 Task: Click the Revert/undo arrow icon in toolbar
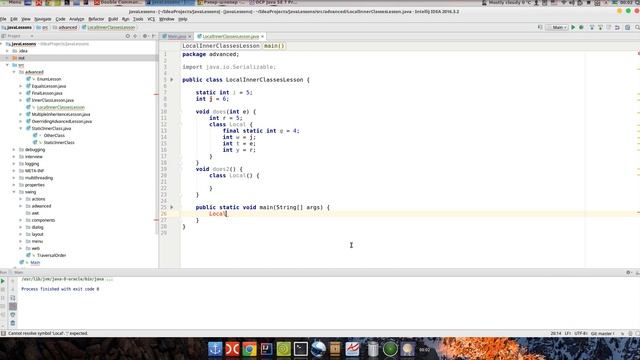[617, 27]
